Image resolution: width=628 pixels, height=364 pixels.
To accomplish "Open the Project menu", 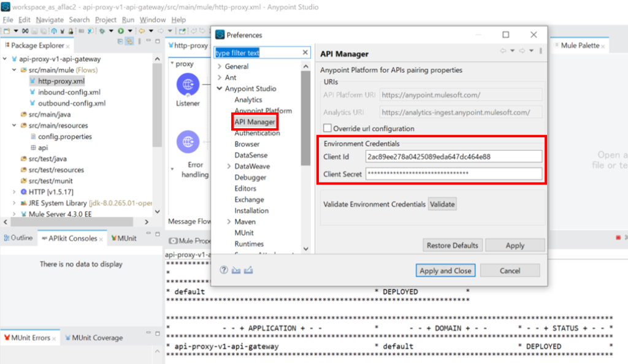I will click(x=105, y=20).
